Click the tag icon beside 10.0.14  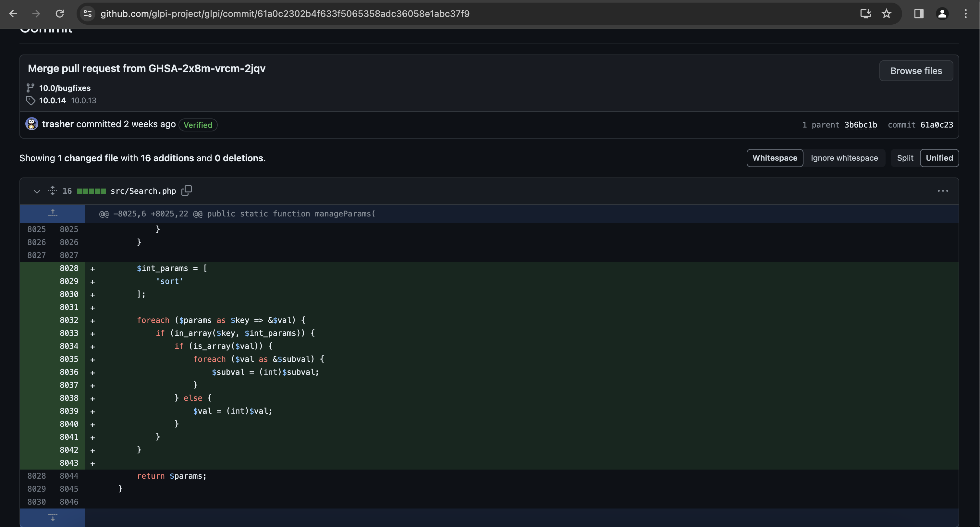pos(31,101)
